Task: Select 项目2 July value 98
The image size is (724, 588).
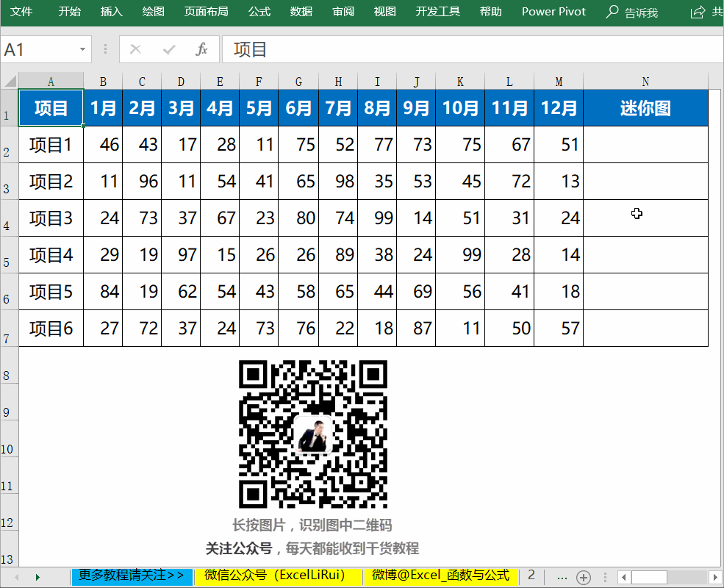Action: click(x=338, y=182)
